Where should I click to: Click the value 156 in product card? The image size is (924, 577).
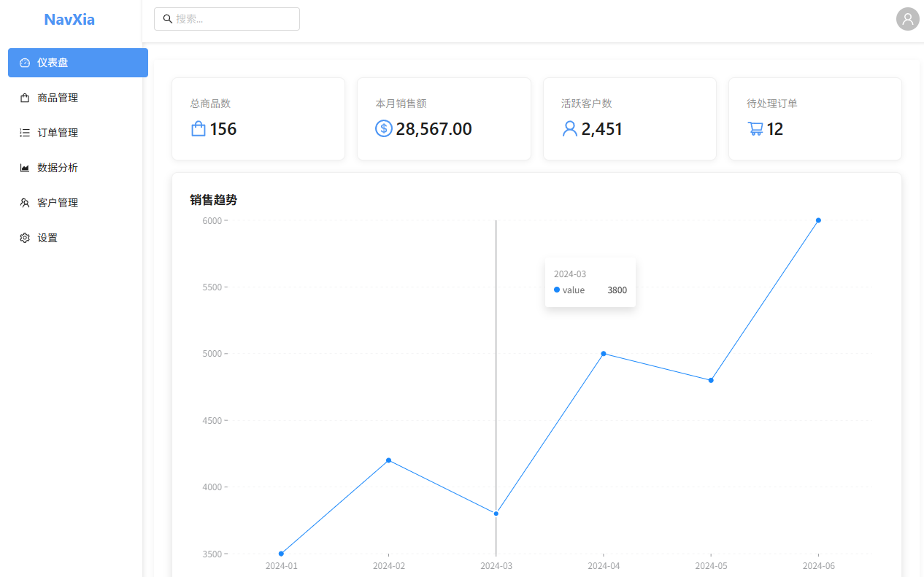223,129
